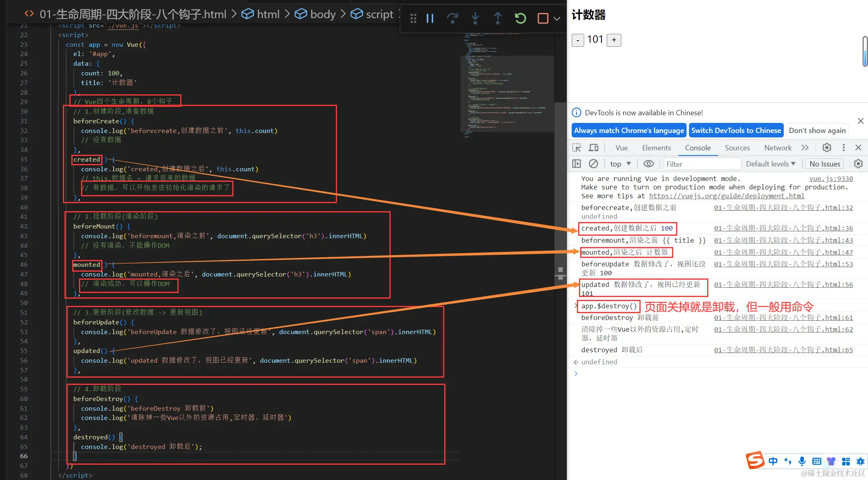This screenshot has width=868, height=480.
Task: Open the Network tab
Action: [778, 148]
